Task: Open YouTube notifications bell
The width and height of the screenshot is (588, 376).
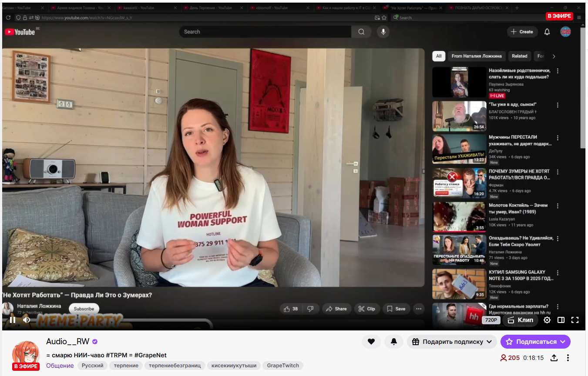Action: pyautogui.click(x=547, y=32)
